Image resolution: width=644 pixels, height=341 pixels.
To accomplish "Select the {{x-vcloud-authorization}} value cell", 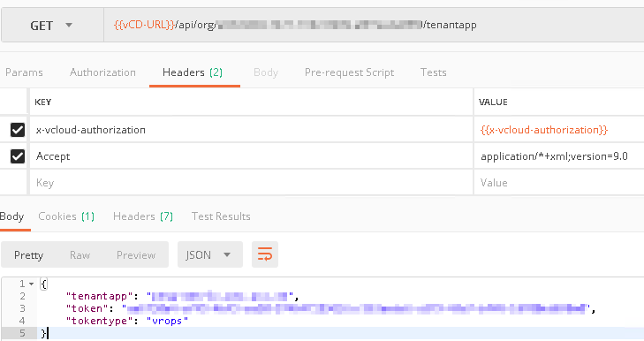I will click(559, 130).
